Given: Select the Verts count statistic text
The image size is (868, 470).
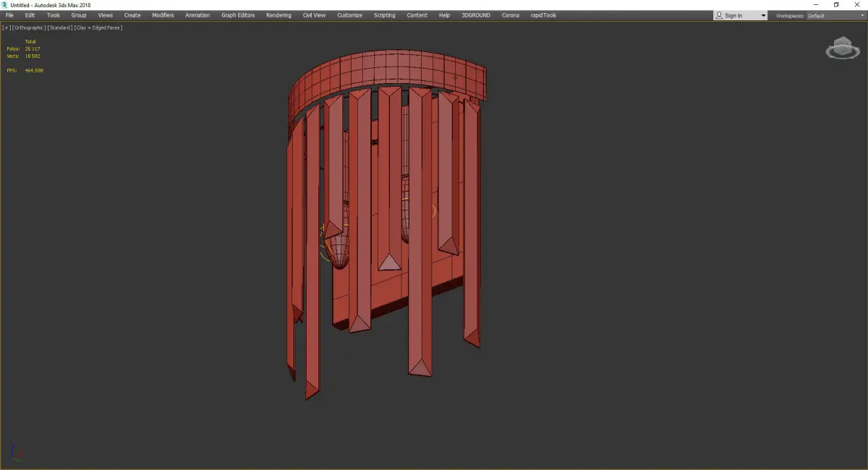Looking at the screenshot, I should [x=23, y=56].
